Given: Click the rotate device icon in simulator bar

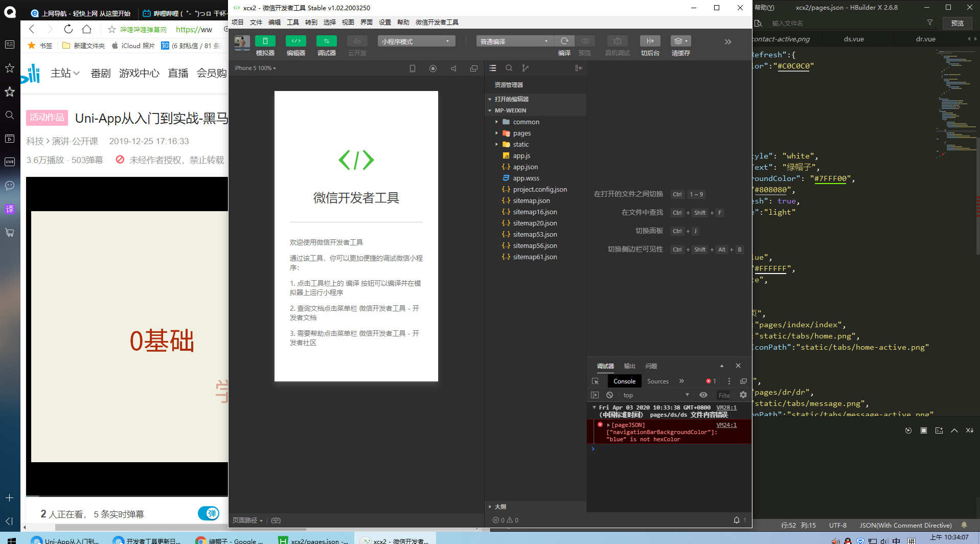Looking at the screenshot, I should coord(413,69).
